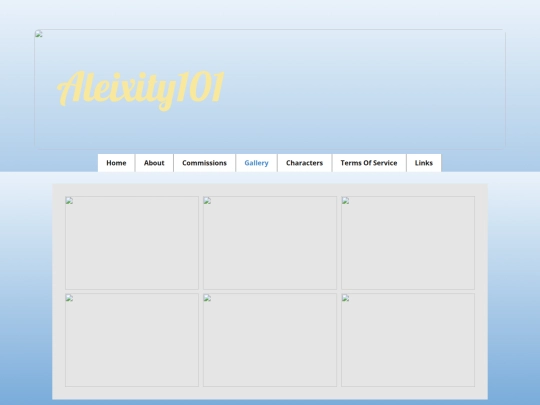This screenshot has height=405, width=540.
Task: Open last gallery thumbnail in bottom row
Action: tap(408, 340)
